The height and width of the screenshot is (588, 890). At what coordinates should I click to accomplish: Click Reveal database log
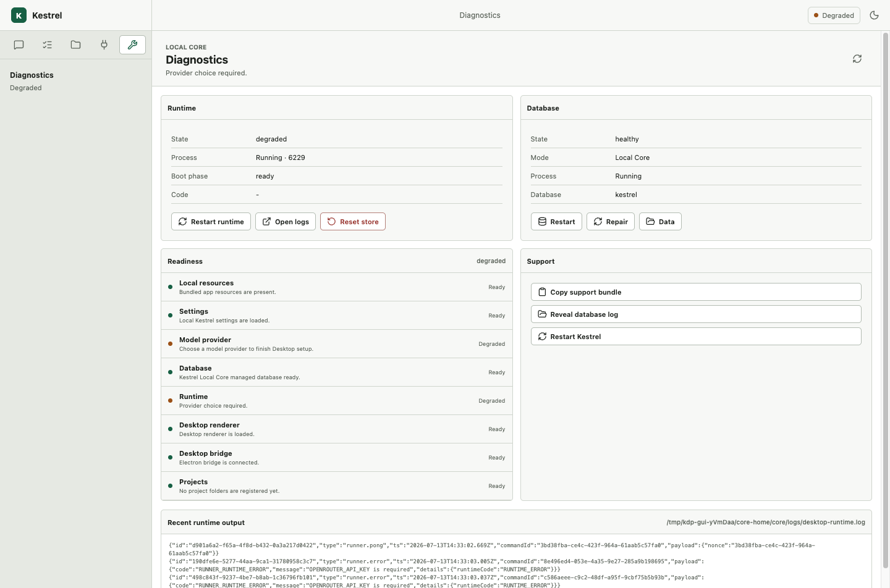click(696, 314)
